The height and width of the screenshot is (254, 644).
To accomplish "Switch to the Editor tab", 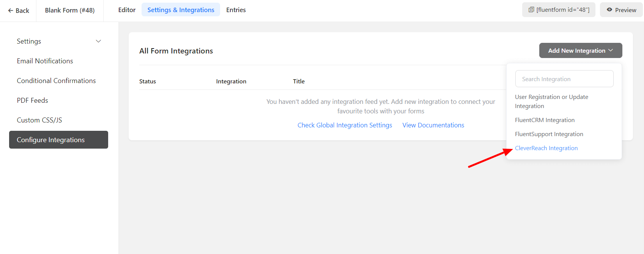I will pyautogui.click(x=127, y=10).
